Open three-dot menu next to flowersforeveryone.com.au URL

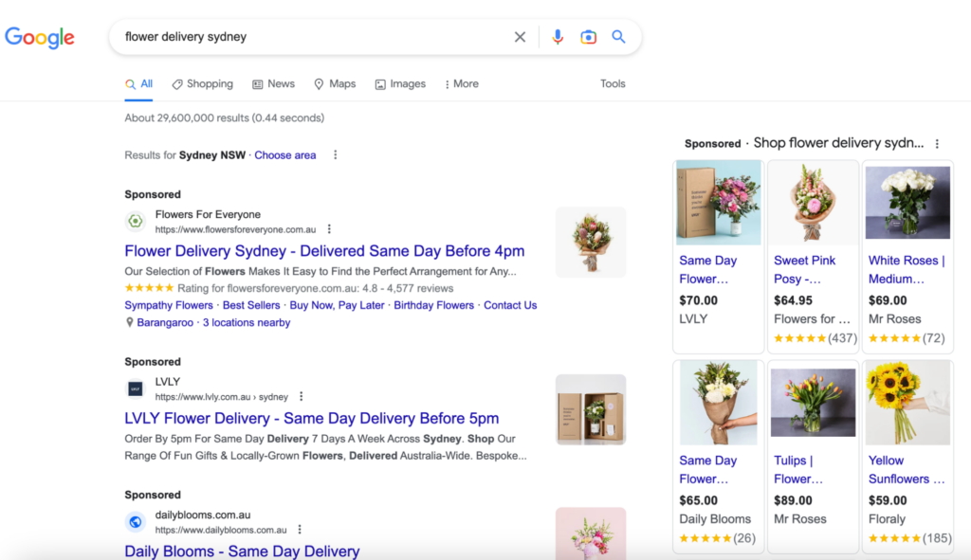(x=329, y=229)
